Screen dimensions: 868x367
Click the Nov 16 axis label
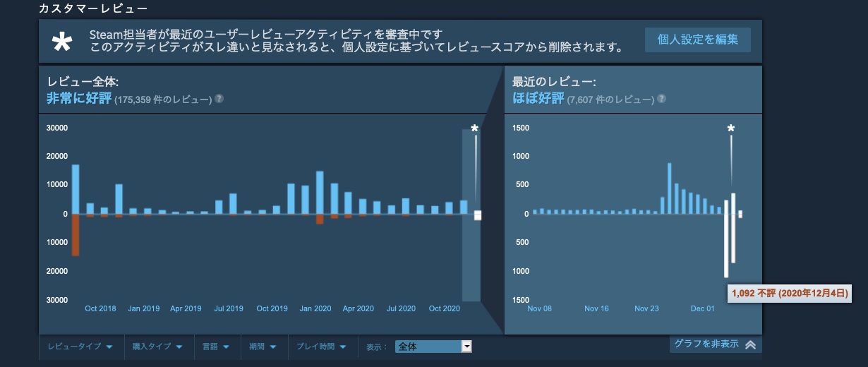596,308
